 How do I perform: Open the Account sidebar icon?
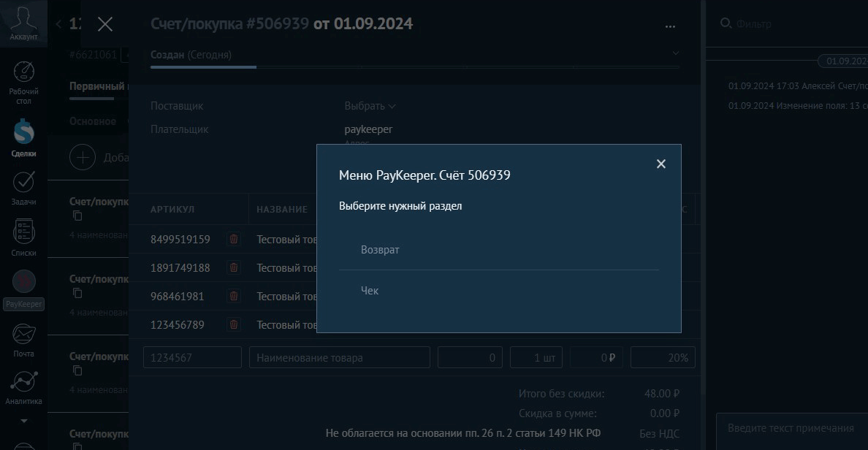tap(23, 23)
